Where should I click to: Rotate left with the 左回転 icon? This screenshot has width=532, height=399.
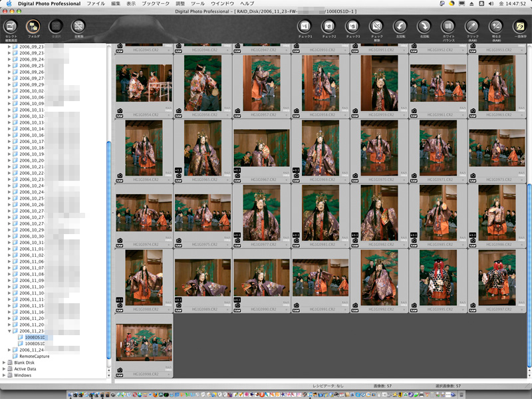click(x=400, y=27)
